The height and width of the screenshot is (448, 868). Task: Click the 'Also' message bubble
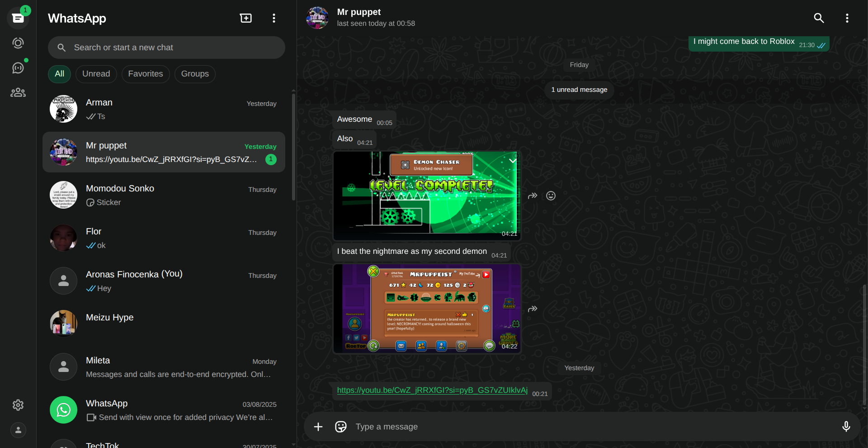[x=354, y=139]
